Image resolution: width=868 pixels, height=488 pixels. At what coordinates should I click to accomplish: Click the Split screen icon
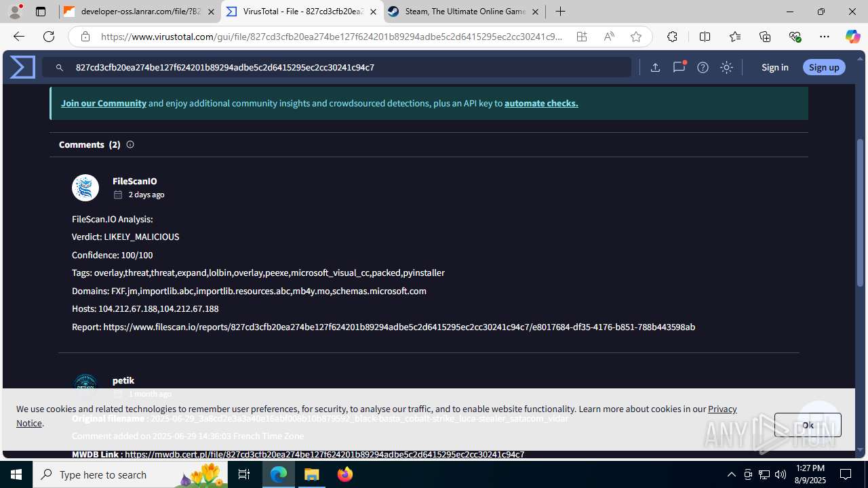pyautogui.click(x=705, y=37)
